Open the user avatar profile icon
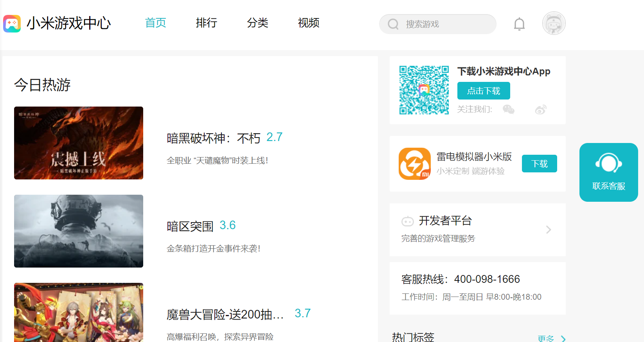This screenshot has width=644, height=342. click(x=554, y=23)
